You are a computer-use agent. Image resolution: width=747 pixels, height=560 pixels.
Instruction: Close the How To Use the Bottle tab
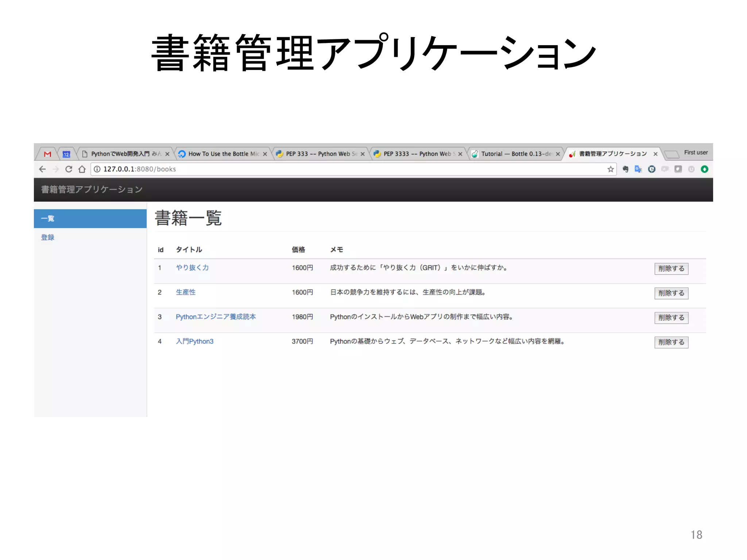[265, 154]
